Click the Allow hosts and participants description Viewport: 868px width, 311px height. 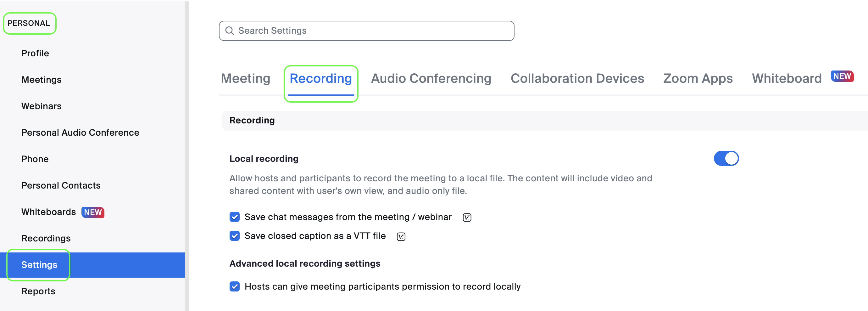[441, 184]
